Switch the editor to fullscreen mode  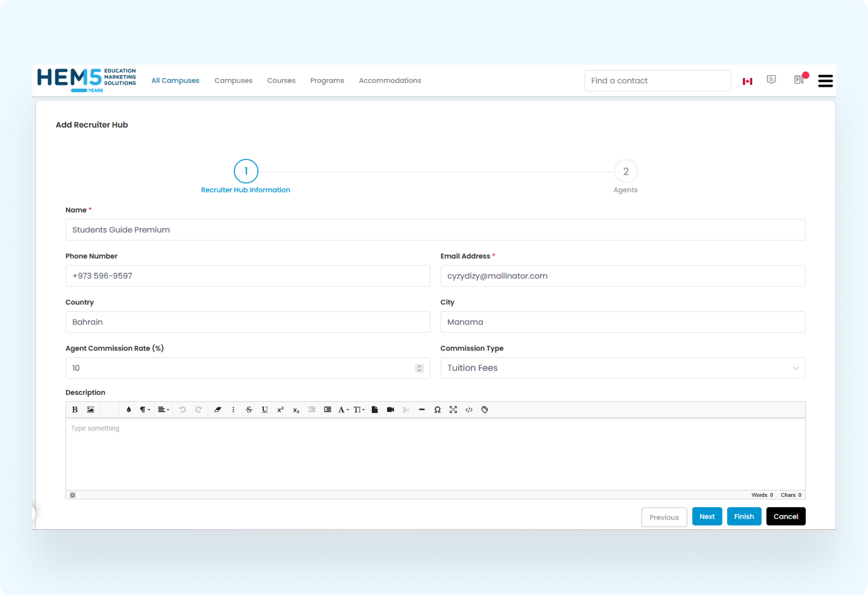453,409
